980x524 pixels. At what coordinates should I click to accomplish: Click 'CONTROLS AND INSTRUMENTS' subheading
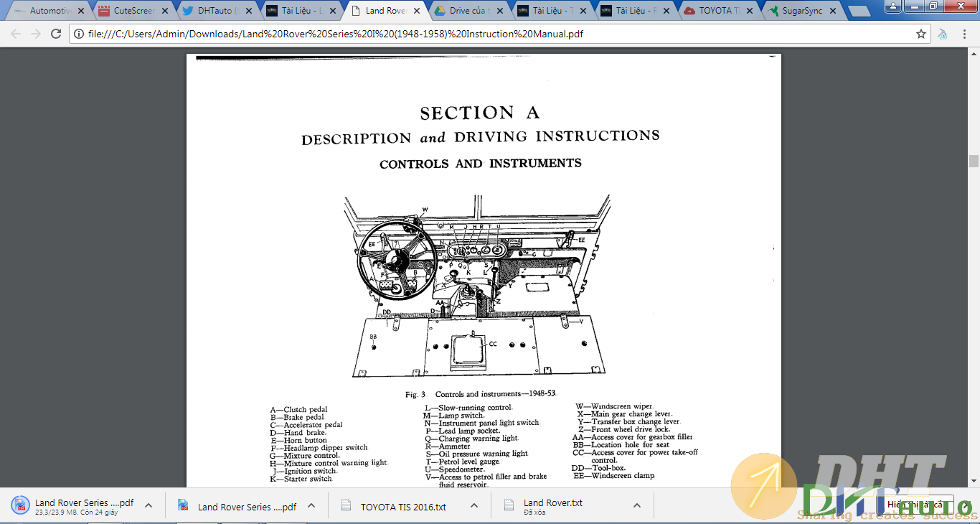(x=481, y=164)
